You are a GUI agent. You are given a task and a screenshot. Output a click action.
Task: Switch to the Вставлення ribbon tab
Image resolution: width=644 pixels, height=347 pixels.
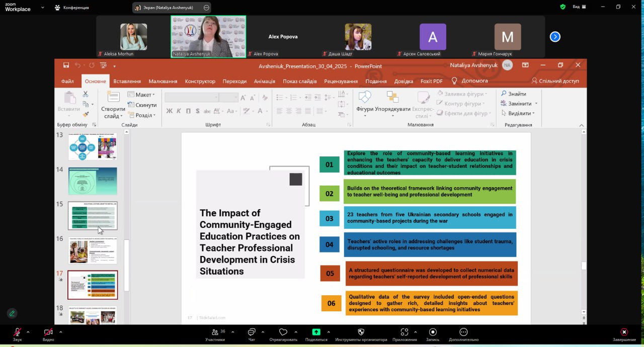coord(127,81)
